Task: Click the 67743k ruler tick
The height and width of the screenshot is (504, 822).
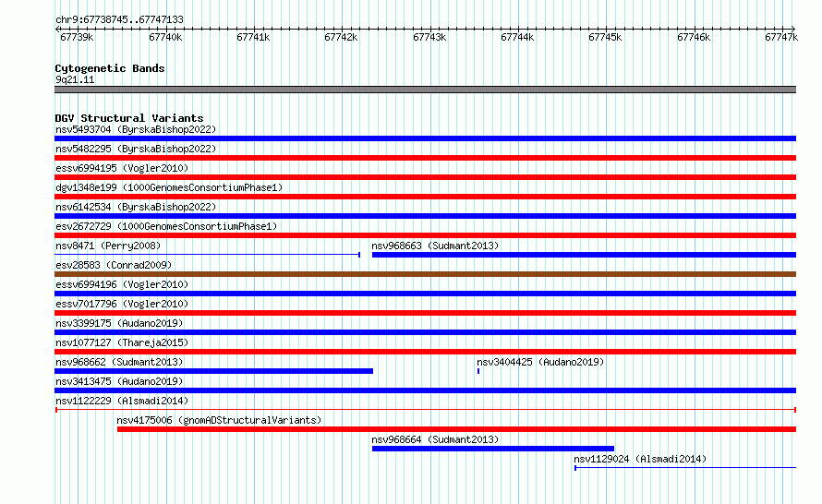Action: tap(429, 37)
